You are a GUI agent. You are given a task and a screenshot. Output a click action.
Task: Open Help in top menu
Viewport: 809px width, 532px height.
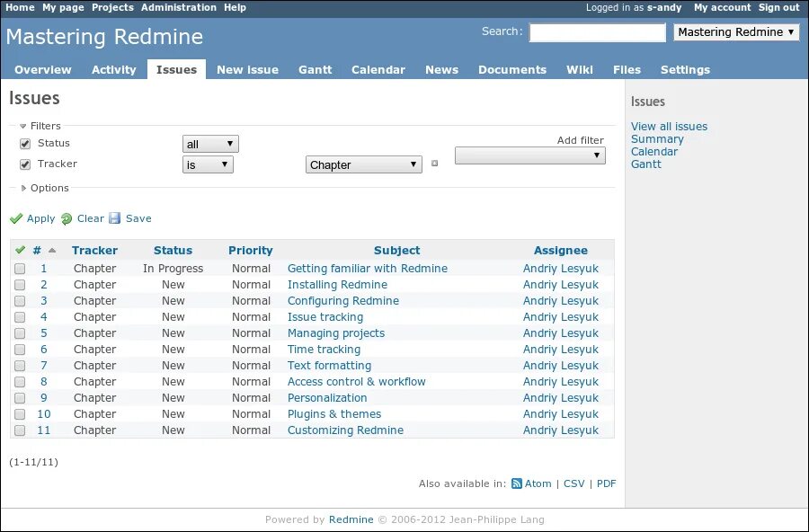click(235, 8)
